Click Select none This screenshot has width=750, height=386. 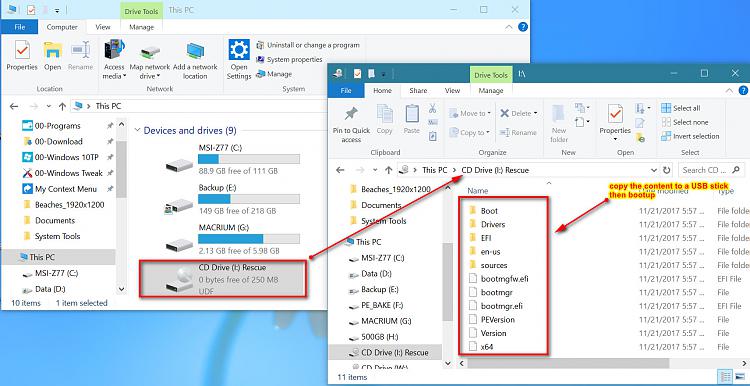point(684,122)
